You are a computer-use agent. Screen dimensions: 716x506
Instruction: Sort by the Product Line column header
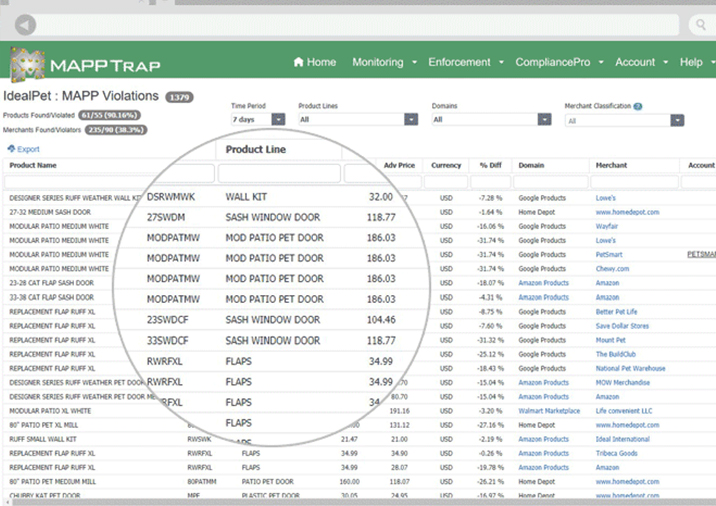(x=256, y=149)
